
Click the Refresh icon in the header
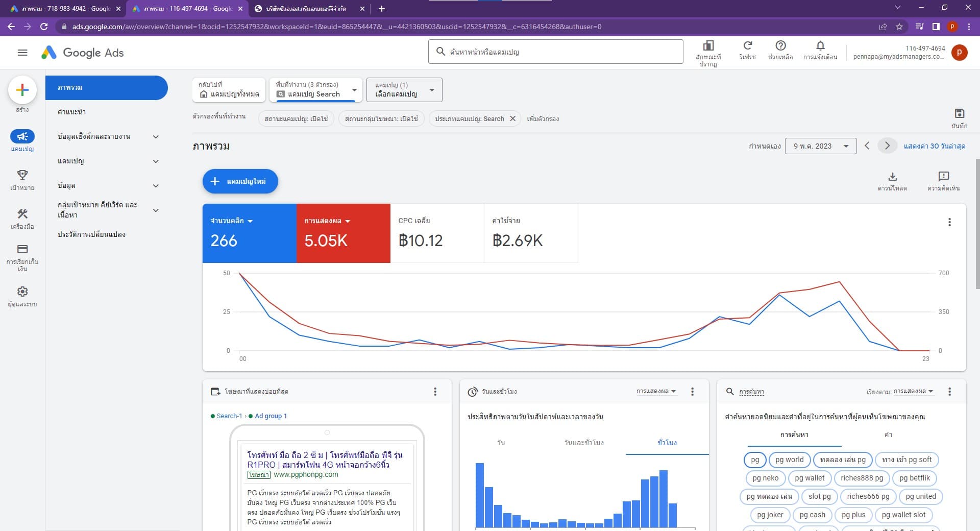tap(747, 46)
